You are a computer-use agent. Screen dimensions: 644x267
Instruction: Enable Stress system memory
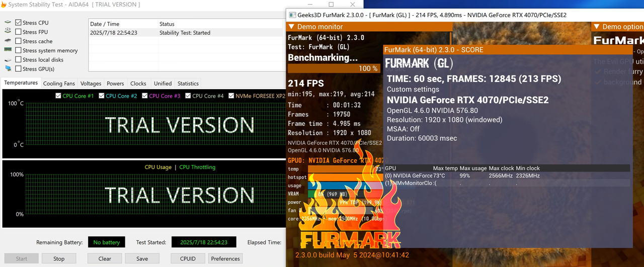point(19,50)
